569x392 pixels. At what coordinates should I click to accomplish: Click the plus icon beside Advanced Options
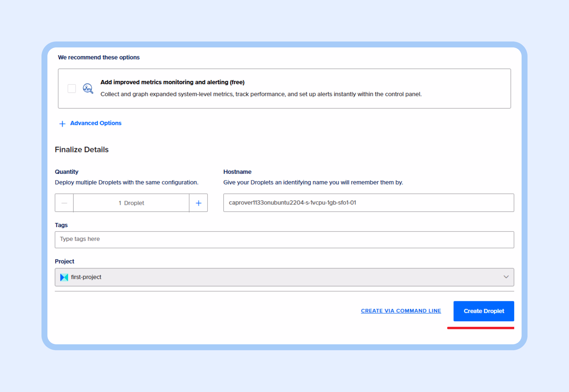pos(62,123)
